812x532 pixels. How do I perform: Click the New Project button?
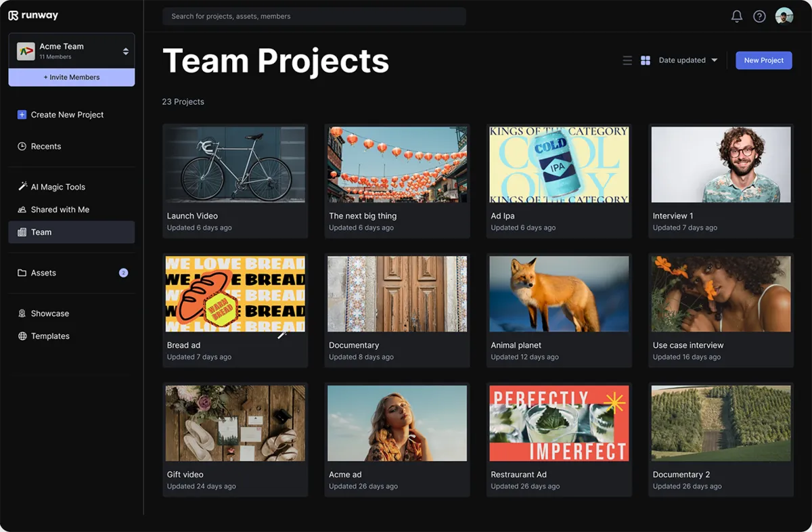[x=763, y=60]
